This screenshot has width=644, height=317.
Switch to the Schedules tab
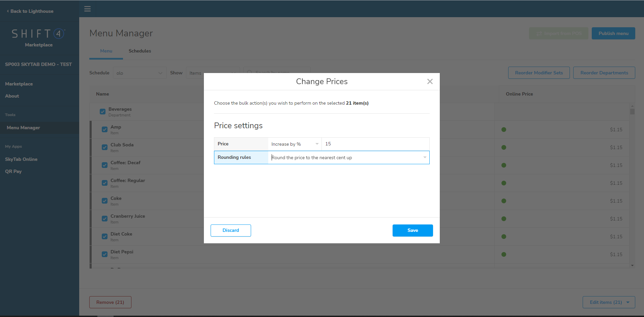coord(140,51)
